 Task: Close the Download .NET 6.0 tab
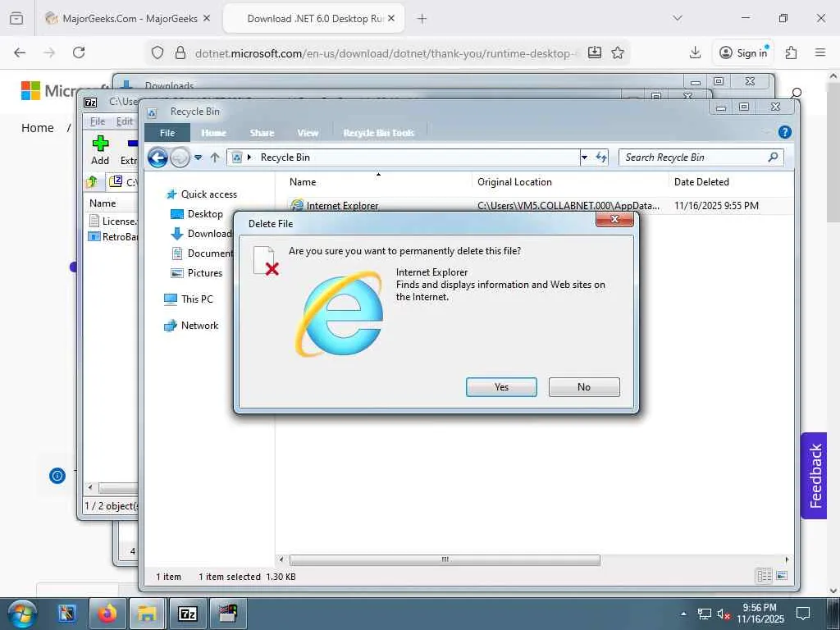[391, 19]
